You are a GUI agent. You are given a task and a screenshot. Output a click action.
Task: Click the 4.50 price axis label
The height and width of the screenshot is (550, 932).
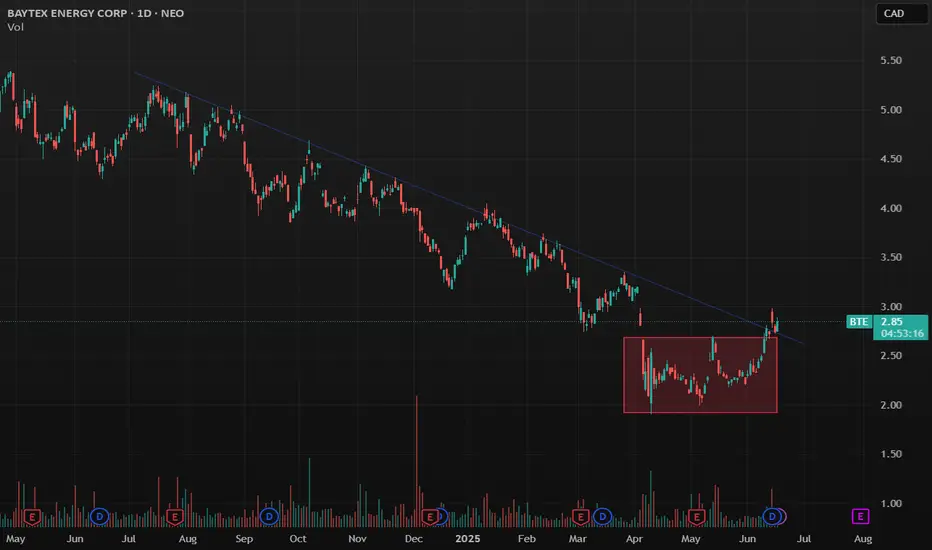click(891, 159)
